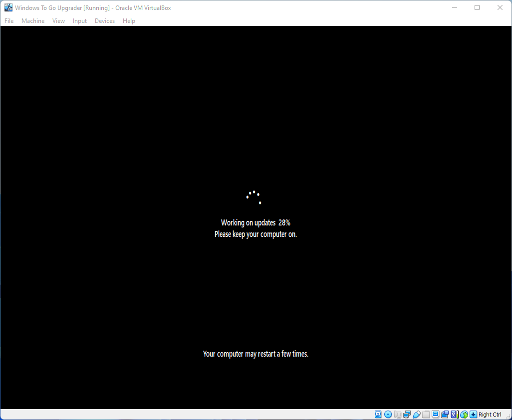
Task: Click the recording status icon
Action: pyautogui.click(x=445, y=415)
